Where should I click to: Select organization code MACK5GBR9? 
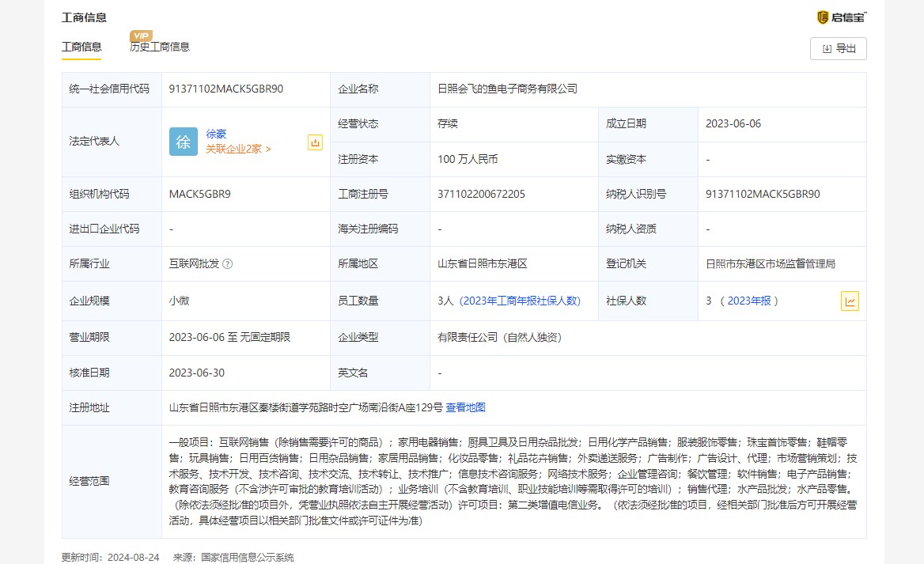(x=200, y=194)
